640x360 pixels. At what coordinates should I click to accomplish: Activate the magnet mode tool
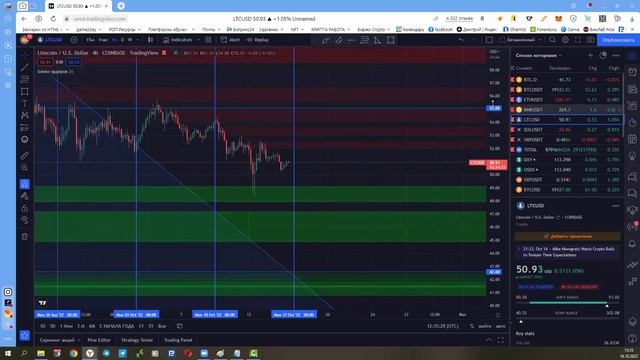25,184
